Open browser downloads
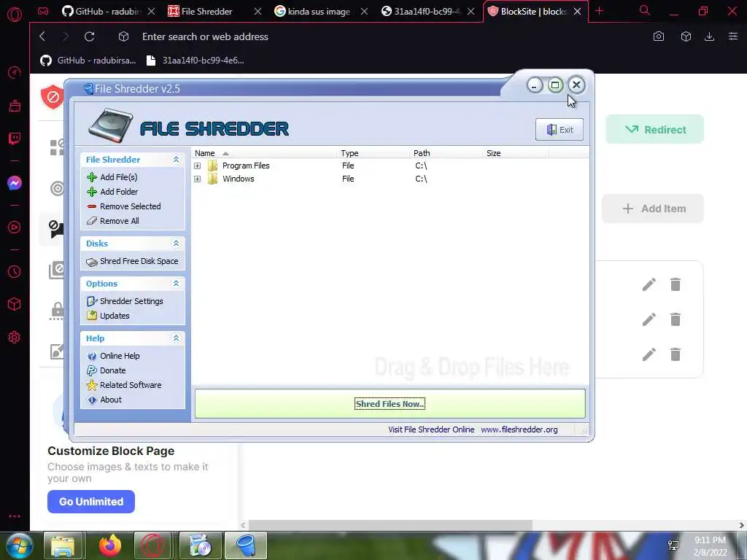Image resolution: width=747 pixels, height=560 pixels. click(709, 36)
